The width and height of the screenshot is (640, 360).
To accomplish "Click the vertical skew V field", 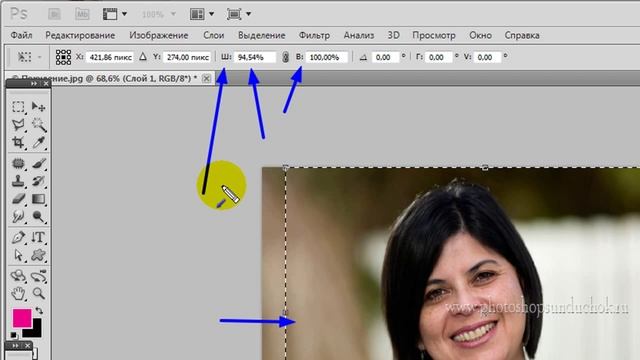I will pos(487,57).
